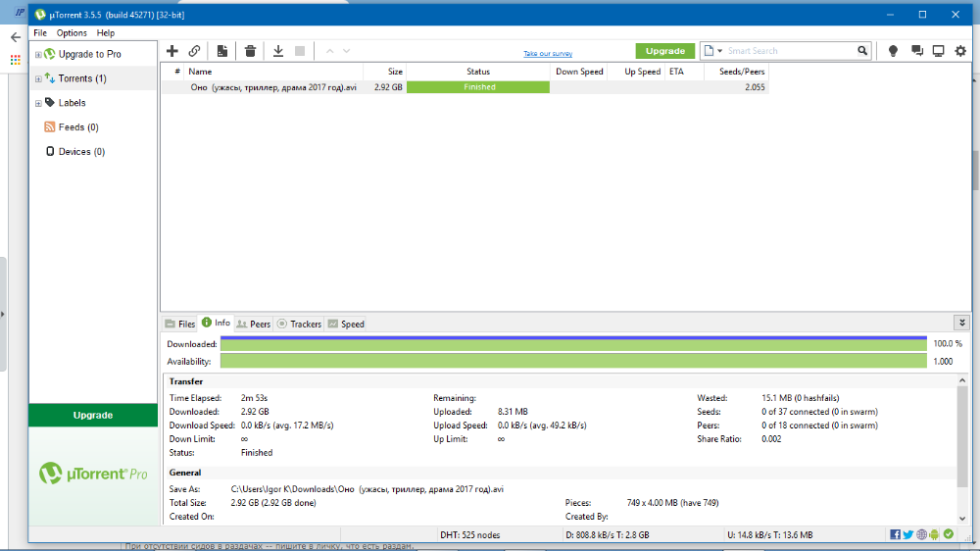Screen dimensions: 980x551
Task: Click the lightbulb icon in toolbar
Action: [x=893, y=51]
